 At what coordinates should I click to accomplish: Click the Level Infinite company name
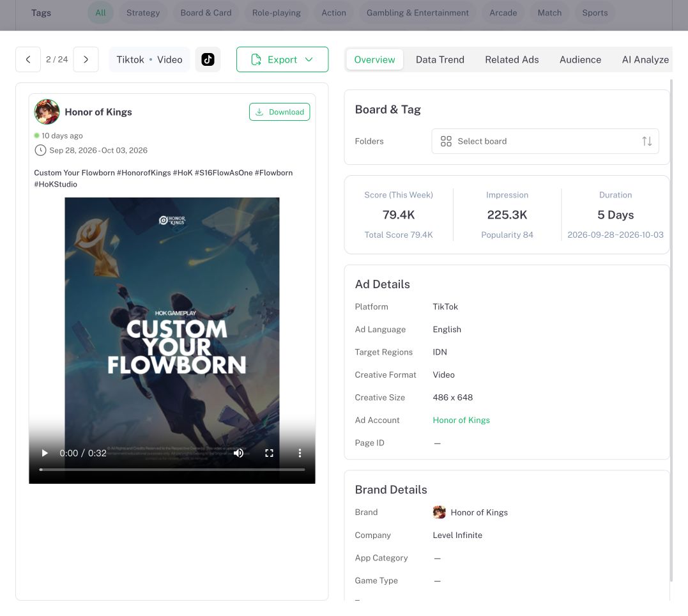[457, 535]
